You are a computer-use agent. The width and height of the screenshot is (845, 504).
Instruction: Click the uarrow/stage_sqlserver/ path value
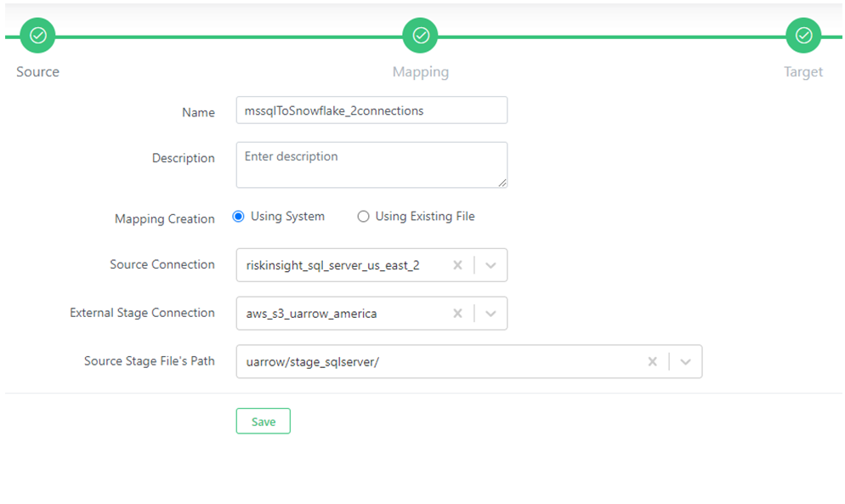[x=312, y=361]
